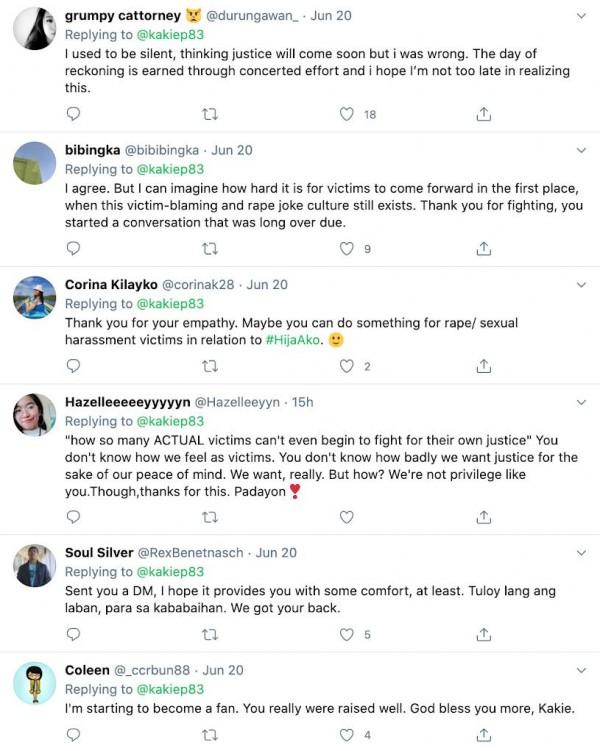600x751 pixels.
Task: Like grumpy cattorney's tweet with 18 likes
Action: pyautogui.click(x=347, y=114)
